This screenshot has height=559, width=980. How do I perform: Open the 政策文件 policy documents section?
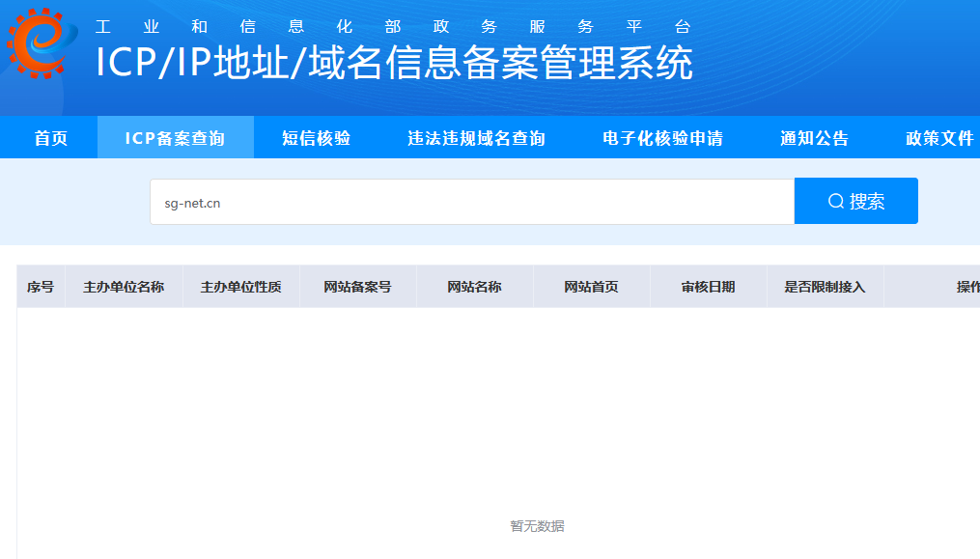938,137
